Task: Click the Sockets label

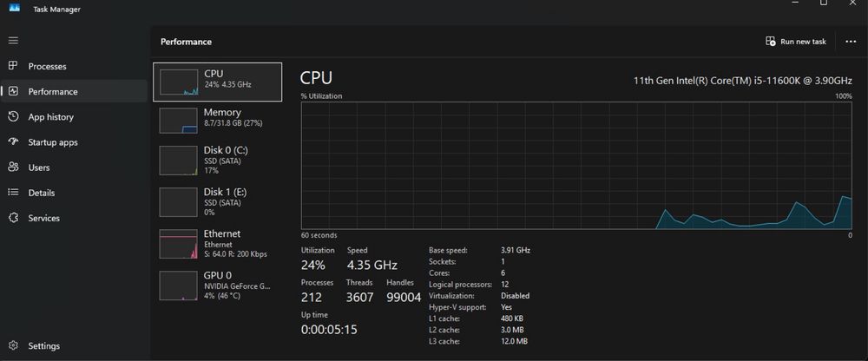Action: click(443, 261)
